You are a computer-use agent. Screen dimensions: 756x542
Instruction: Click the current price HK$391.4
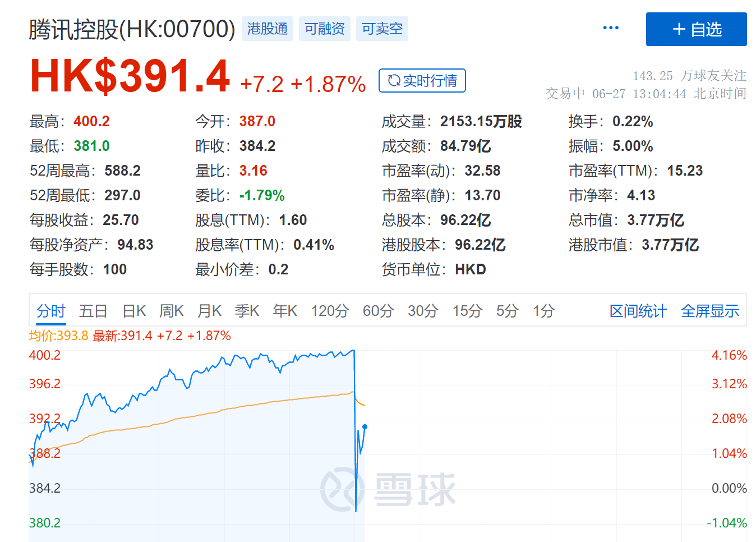[x=130, y=76]
